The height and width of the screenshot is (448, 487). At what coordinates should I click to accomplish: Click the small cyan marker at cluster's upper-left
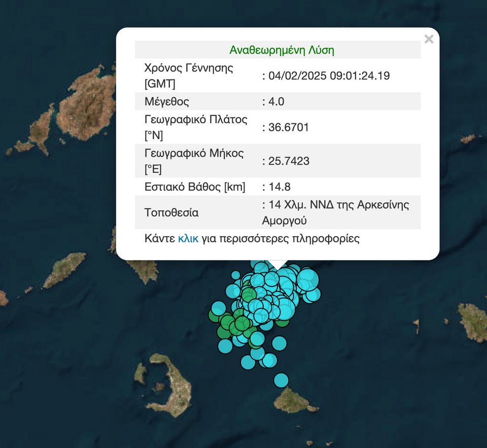click(x=235, y=275)
